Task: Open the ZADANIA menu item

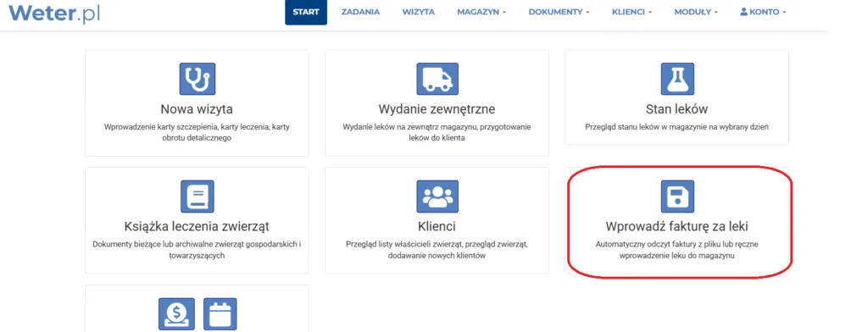Action: point(360,12)
